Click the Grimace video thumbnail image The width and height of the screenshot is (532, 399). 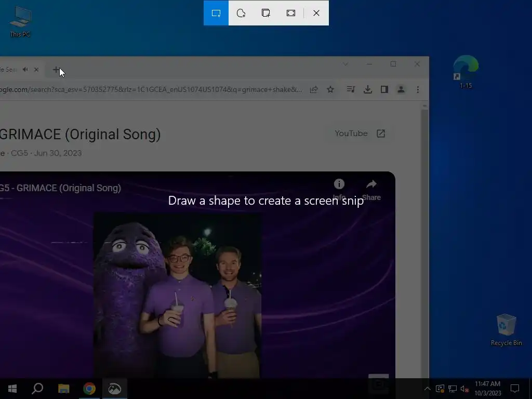click(x=177, y=295)
